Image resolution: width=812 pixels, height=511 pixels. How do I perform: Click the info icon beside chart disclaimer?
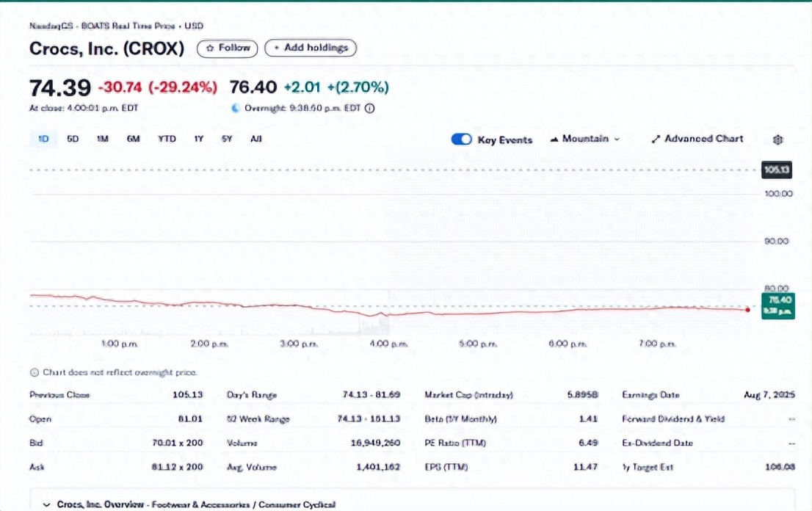[x=34, y=372]
